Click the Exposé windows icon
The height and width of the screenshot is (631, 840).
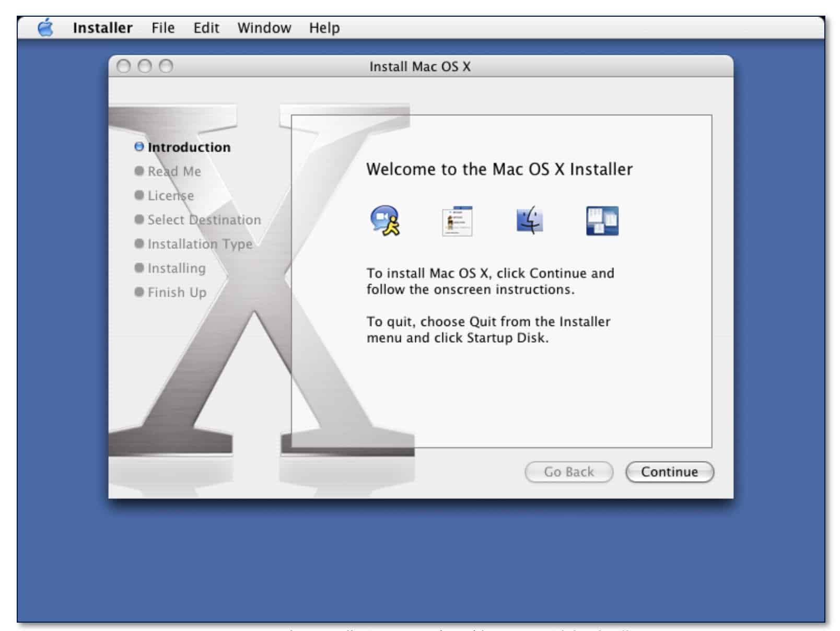(602, 220)
